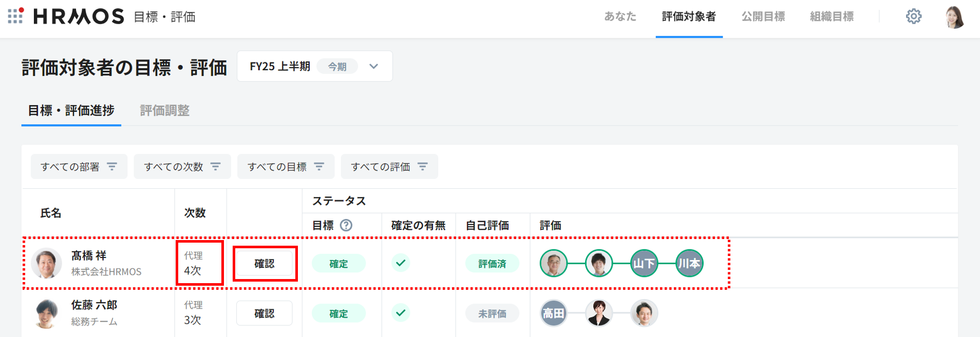
Task: Open the すべての部署 filter
Action: pyautogui.click(x=79, y=167)
